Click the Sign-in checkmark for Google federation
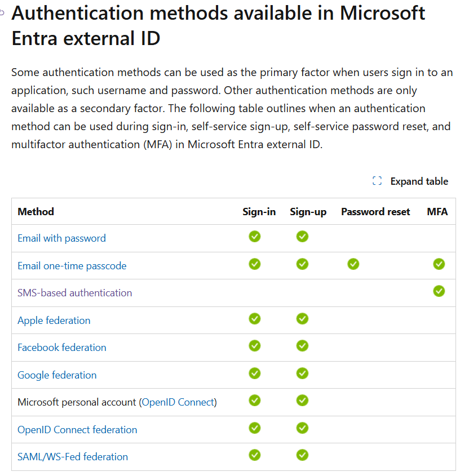The image size is (460, 476). [255, 373]
